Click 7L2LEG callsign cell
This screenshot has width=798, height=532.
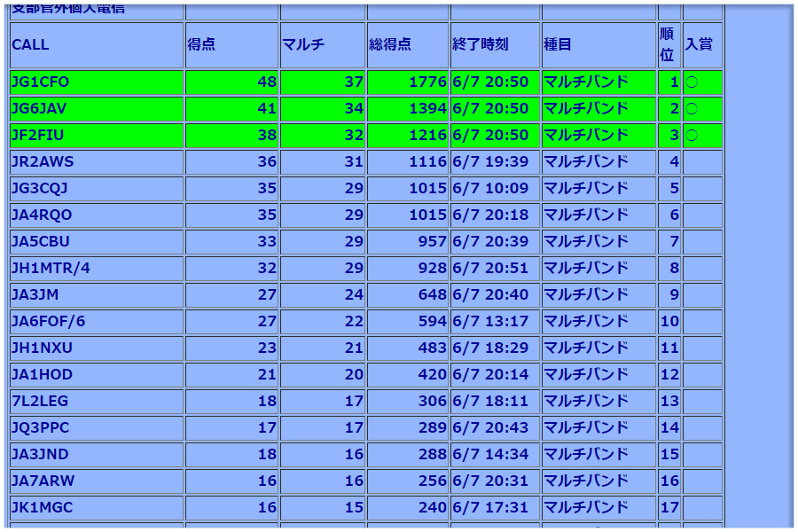pos(40,402)
